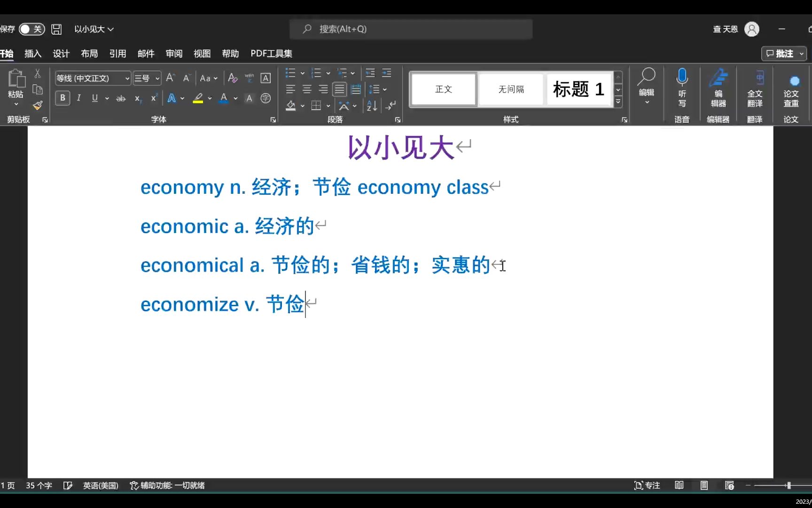The width and height of the screenshot is (812, 508).
Task: Click the Cut scissors icon
Action: point(38,73)
